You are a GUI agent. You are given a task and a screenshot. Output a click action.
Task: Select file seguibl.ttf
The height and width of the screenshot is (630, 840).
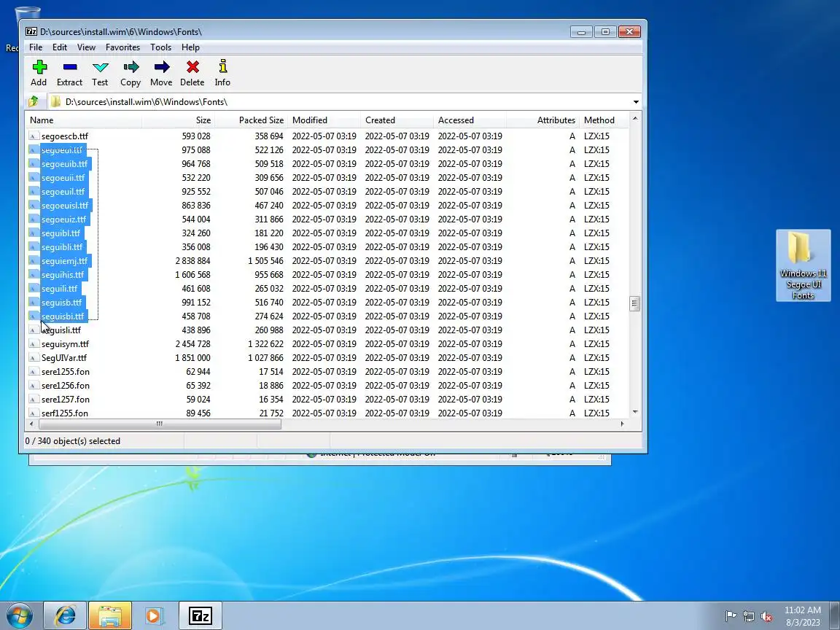[x=61, y=233]
